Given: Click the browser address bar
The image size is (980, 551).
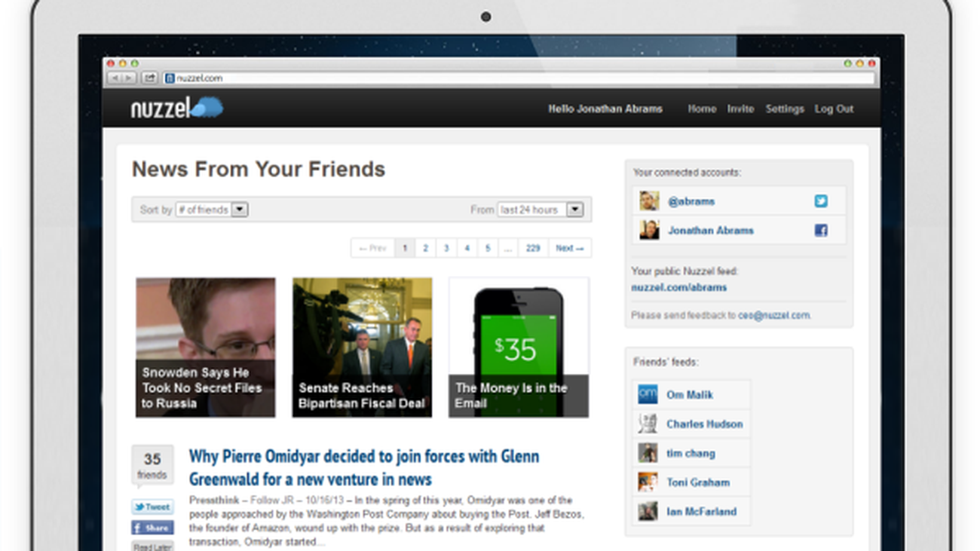Looking at the screenshot, I should pos(520,78).
